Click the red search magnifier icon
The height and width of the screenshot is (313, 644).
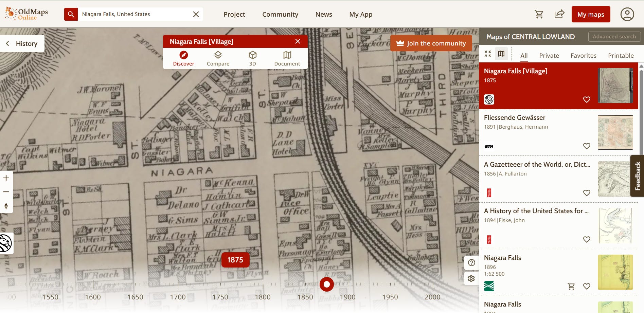(x=71, y=14)
